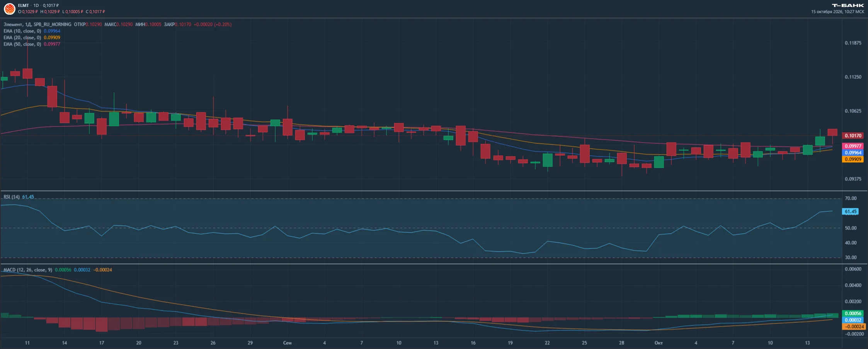This screenshot has height=349, width=868.
Task: Click the МАКС 0.10290 legend value
Action: click(118, 24)
